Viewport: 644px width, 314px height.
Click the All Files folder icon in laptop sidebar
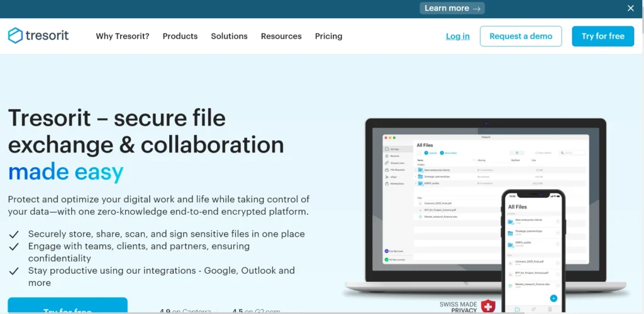(387, 149)
